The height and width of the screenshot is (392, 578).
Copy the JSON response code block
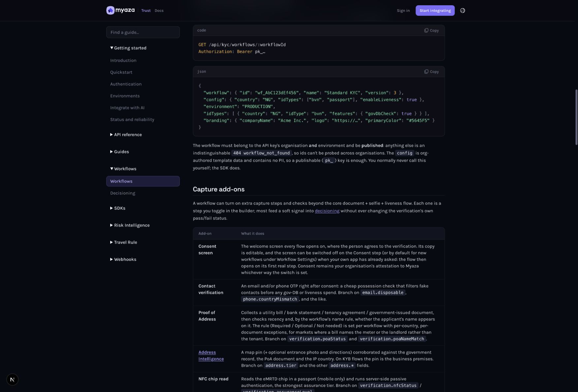coord(432,72)
